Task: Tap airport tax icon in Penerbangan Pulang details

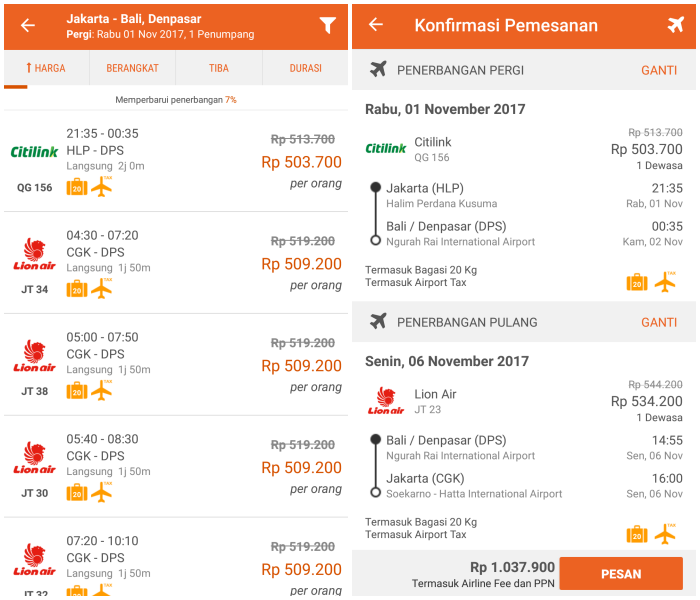Action: 665,534
